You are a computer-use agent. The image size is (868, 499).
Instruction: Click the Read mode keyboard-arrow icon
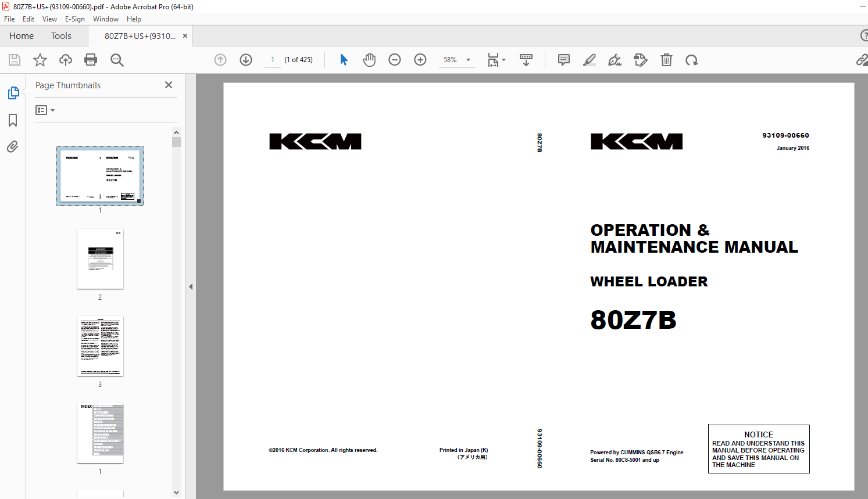pyautogui.click(x=526, y=60)
